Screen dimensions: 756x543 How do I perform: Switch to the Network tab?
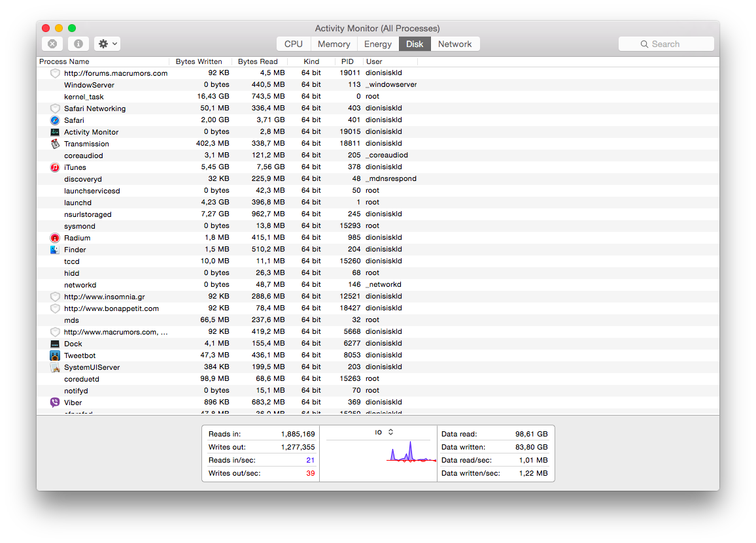[x=455, y=44]
